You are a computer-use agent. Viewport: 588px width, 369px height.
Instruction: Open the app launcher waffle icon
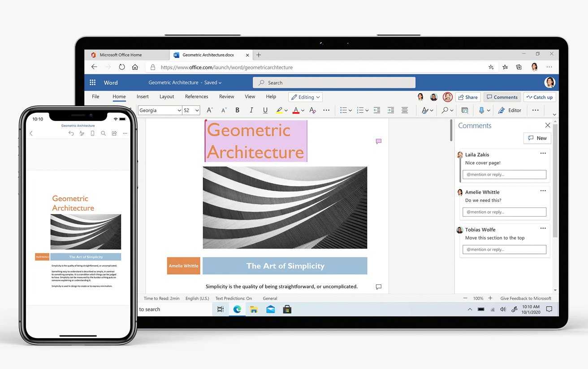(93, 82)
